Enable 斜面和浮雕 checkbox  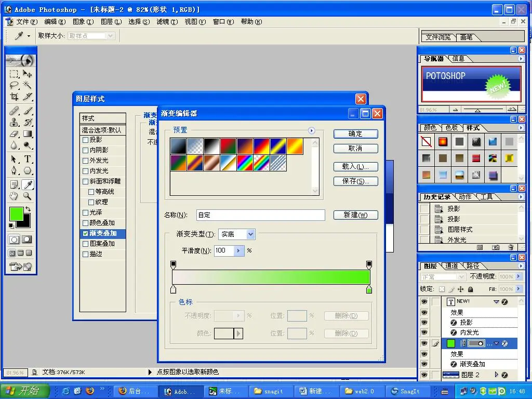[86, 181]
